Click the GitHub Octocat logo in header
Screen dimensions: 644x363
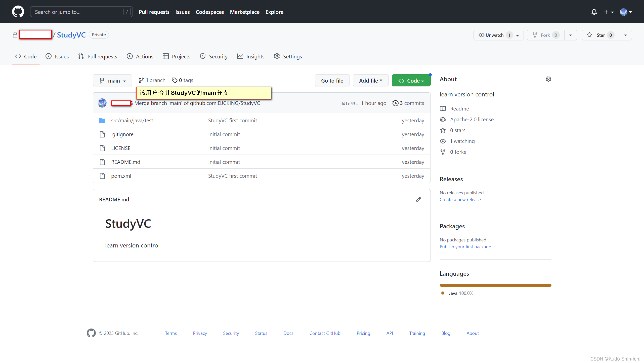click(18, 12)
